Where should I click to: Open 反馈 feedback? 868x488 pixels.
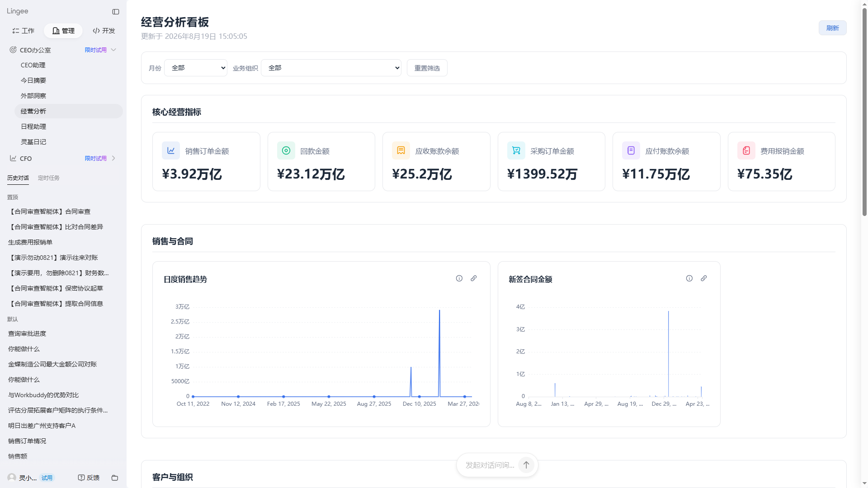tap(89, 478)
